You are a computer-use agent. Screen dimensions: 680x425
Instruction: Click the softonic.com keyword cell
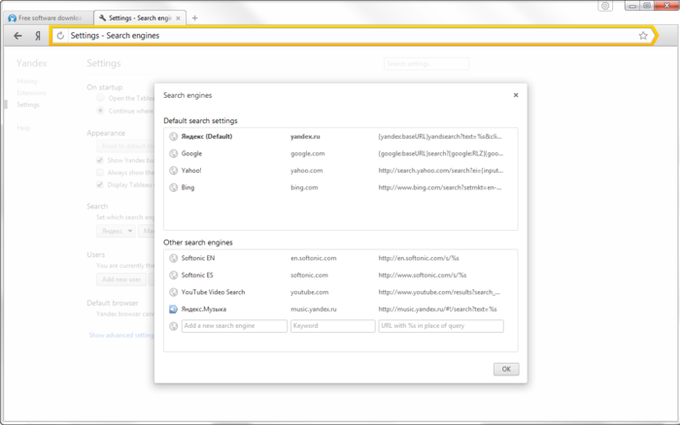309,275
